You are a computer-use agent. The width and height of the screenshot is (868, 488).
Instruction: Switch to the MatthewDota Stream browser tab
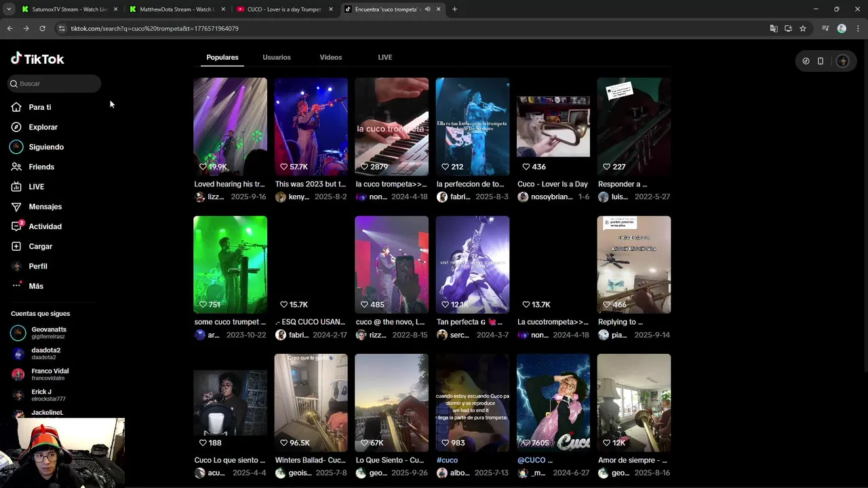176,9
